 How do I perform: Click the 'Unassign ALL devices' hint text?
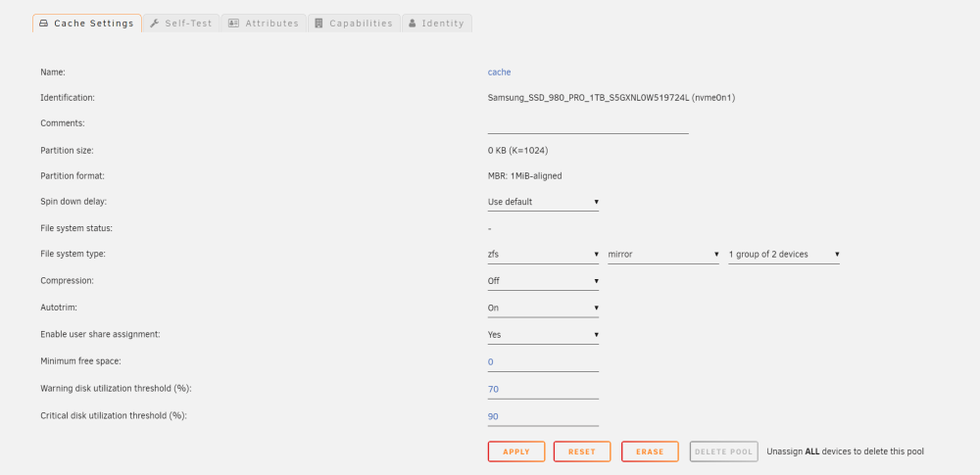pos(845,451)
